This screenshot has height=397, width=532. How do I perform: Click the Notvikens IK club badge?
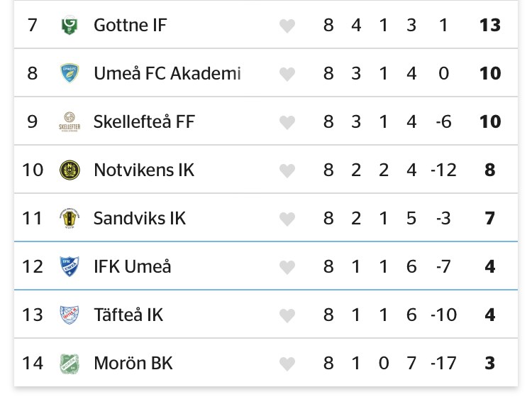70,170
